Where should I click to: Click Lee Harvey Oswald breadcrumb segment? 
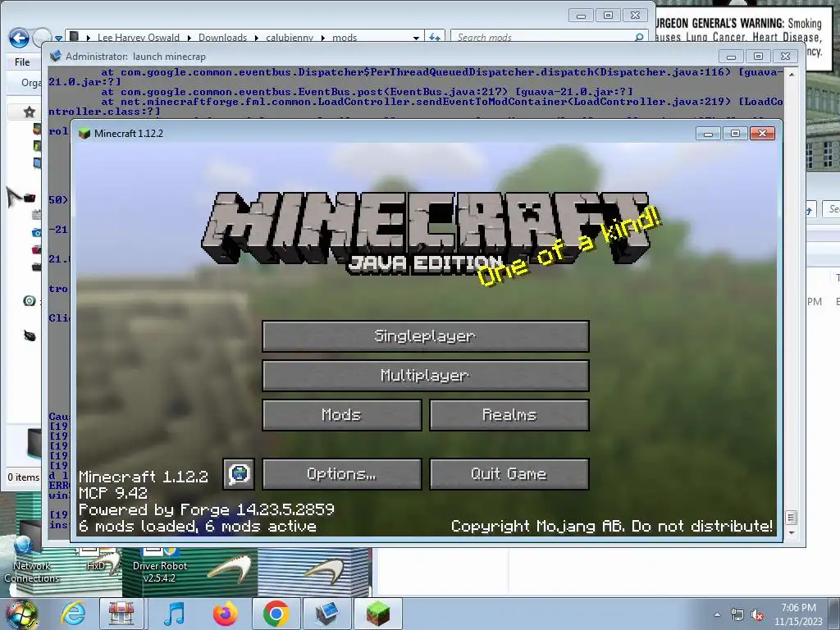139,38
